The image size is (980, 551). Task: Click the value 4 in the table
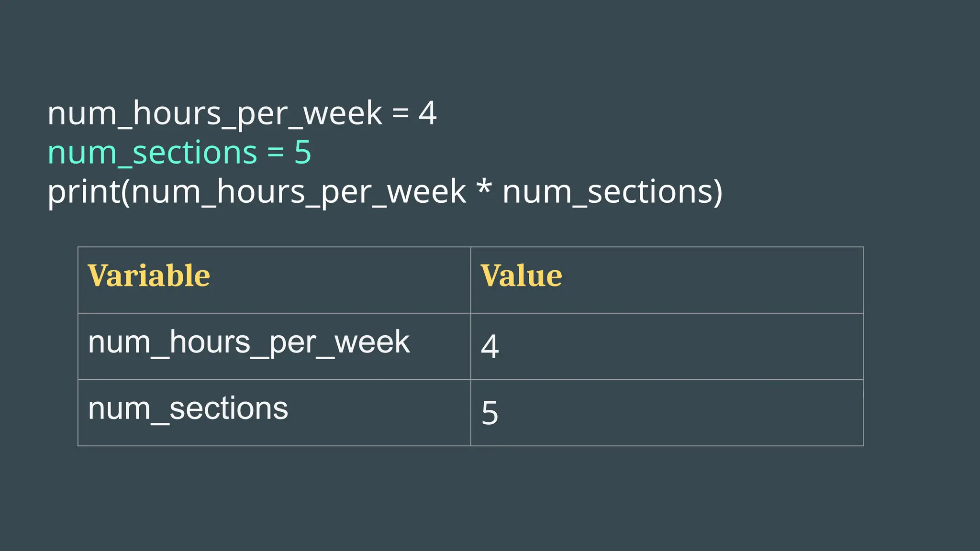pos(490,346)
